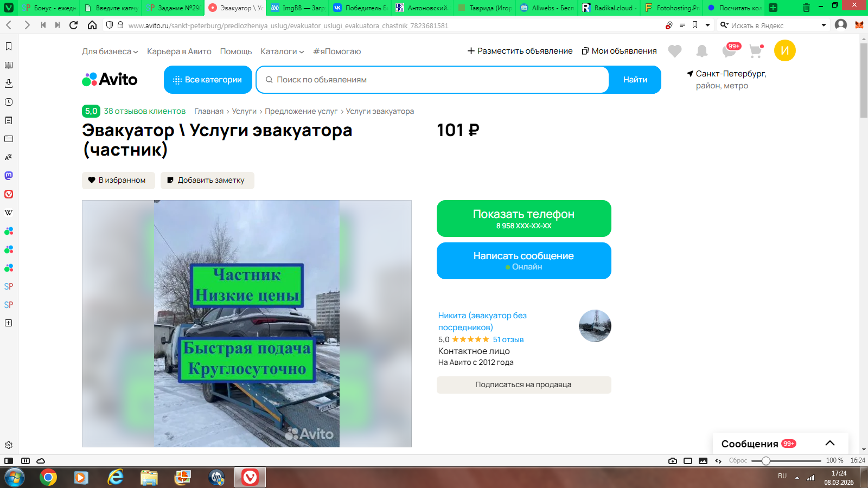Screen dimensions: 868x488
Task: Toggle images loading in the status bar
Action: click(x=703, y=461)
